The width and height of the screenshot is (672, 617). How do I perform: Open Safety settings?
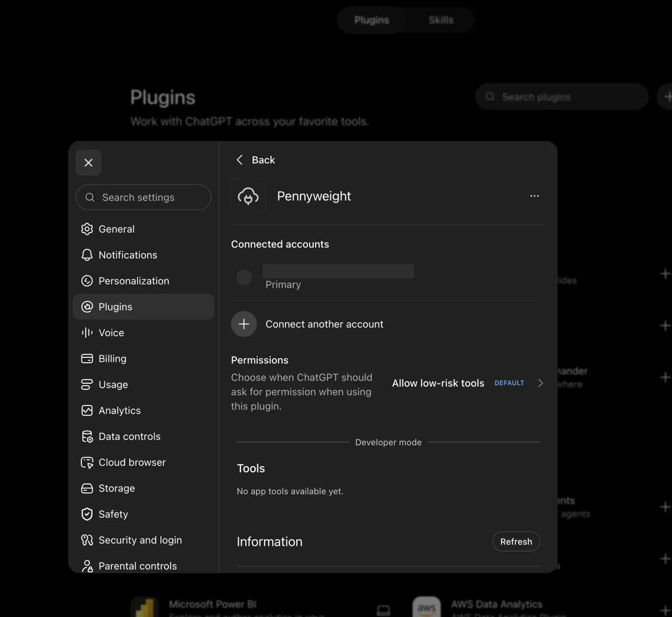pos(143,514)
